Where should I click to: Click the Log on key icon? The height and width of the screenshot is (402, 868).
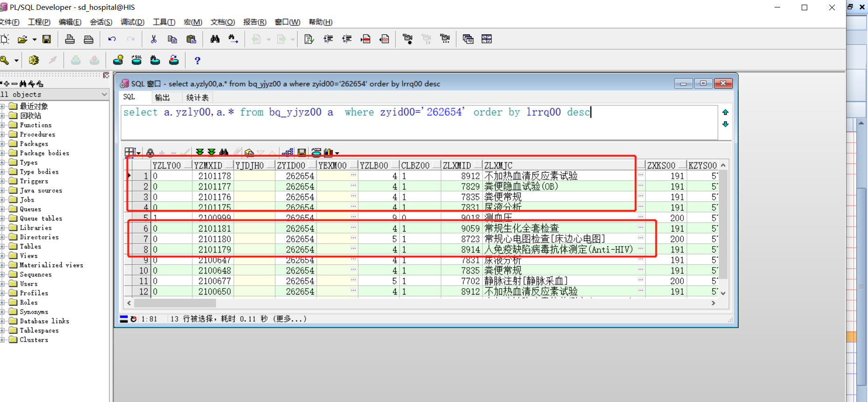pos(5,60)
